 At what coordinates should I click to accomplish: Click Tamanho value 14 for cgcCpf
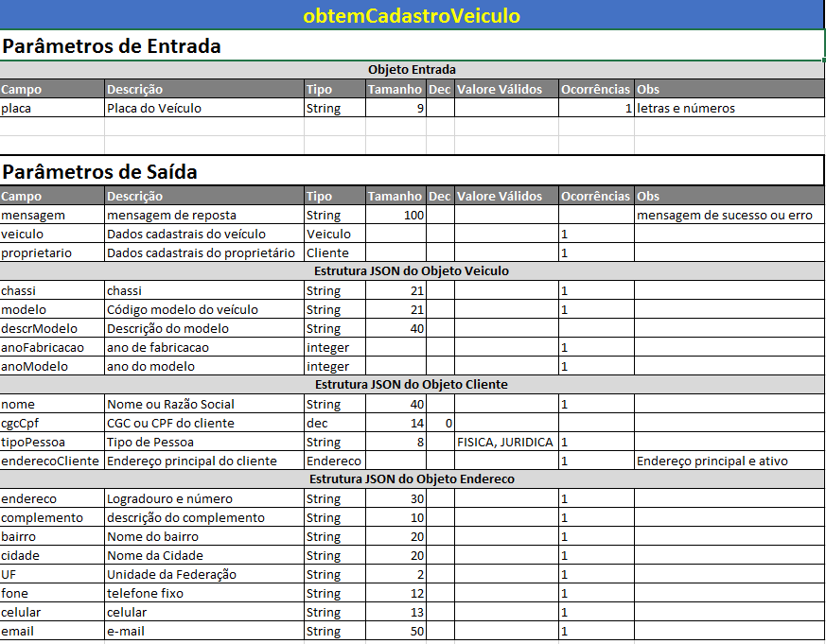395,424
